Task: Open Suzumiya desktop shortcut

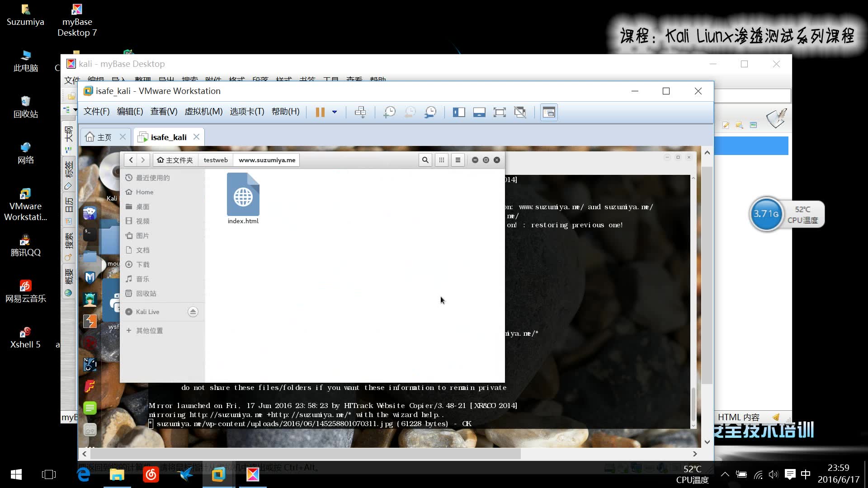Action: 25,15
